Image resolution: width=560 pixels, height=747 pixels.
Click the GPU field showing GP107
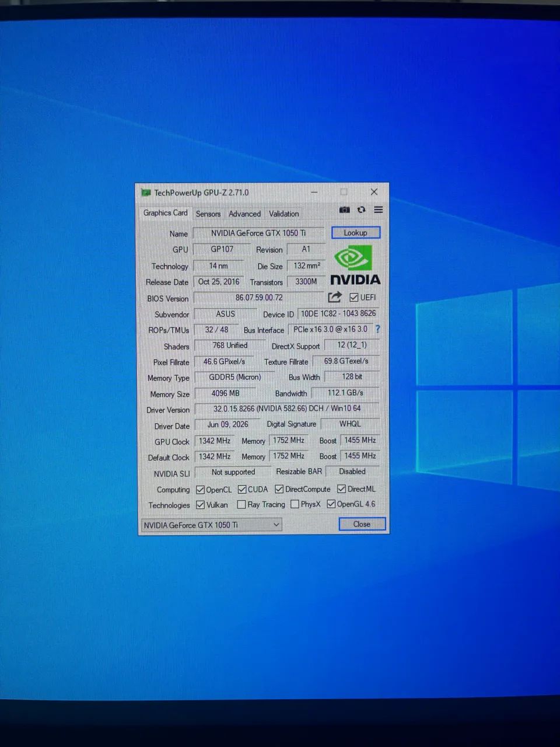[x=222, y=249]
